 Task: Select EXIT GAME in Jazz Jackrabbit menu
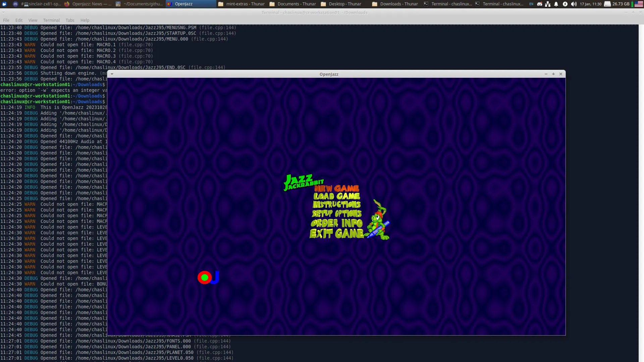pos(337,234)
